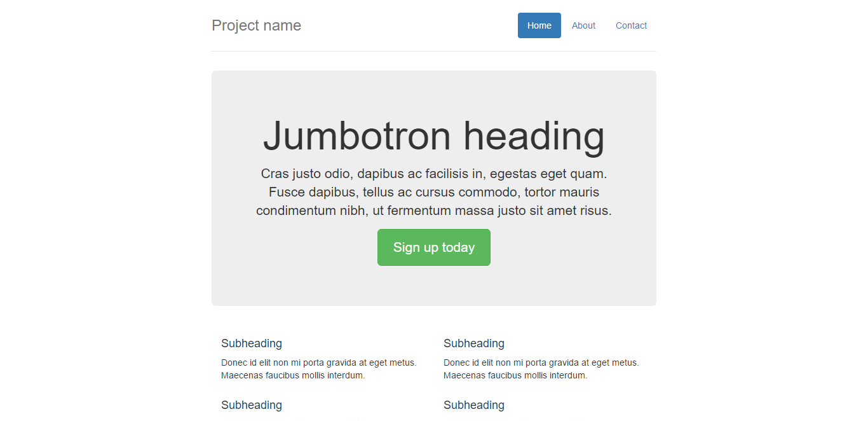Click the right column's Donec id elit line
This screenshot has height=421, width=868.
tap(541, 362)
